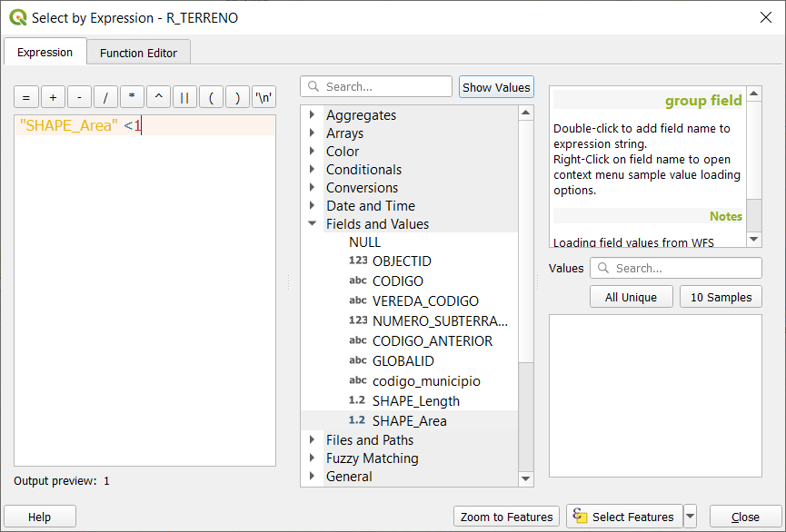
Task: Insert the newline '\n' operator
Action: (264, 97)
